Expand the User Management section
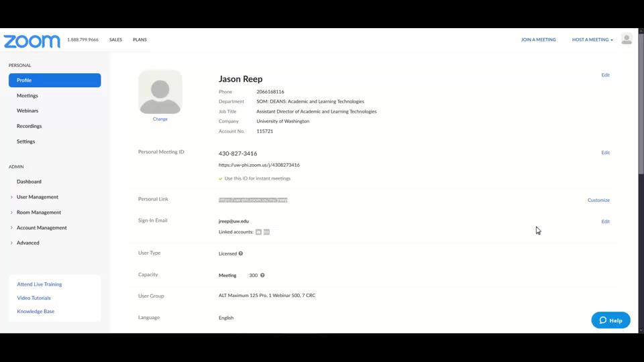The image size is (644, 362). point(37,197)
